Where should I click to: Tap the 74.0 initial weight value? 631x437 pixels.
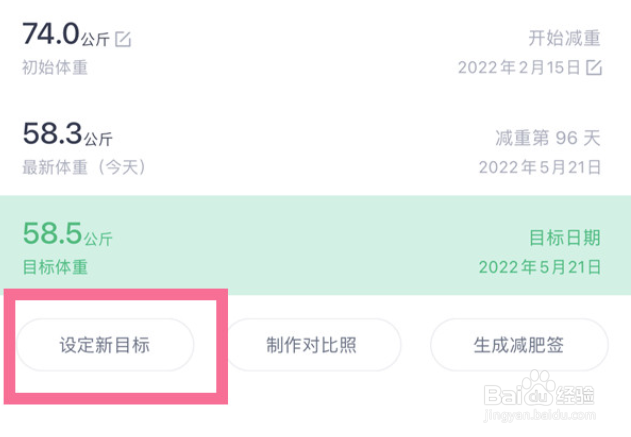[51, 35]
